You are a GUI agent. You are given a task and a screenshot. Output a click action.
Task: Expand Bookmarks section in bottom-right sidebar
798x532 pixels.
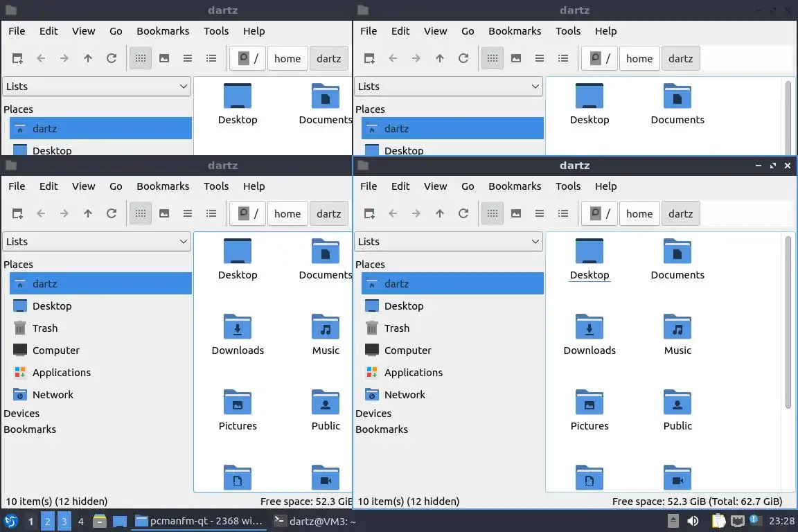coord(382,429)
